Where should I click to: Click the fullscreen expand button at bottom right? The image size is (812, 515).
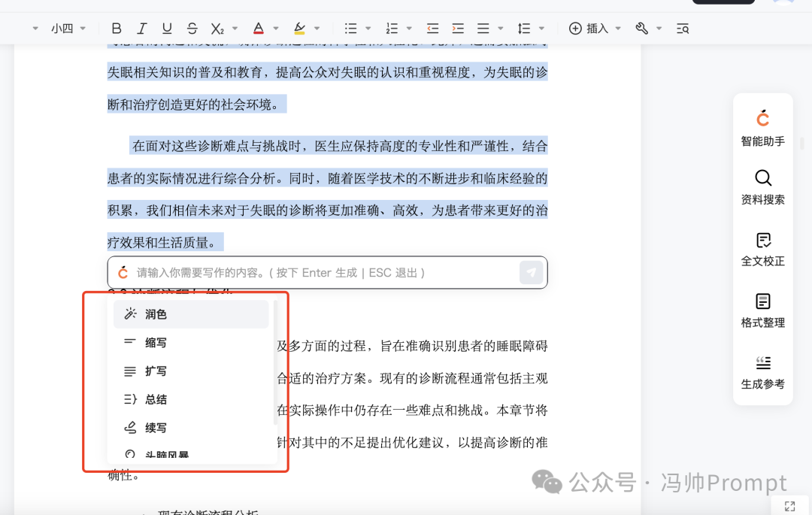pyautogui.click(x=788, y=506)
